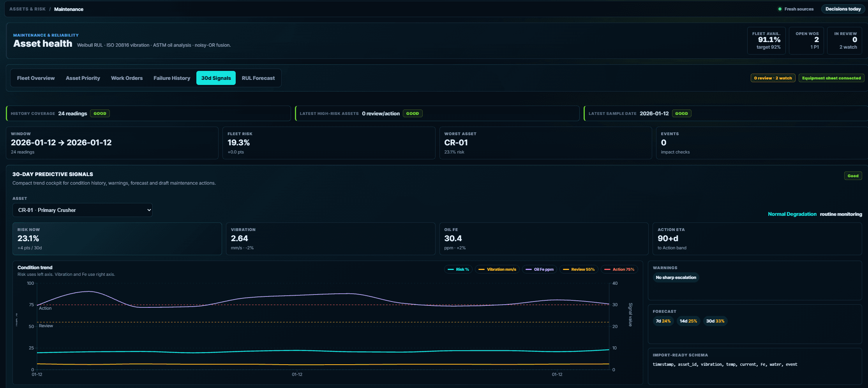This screenshot has width=868, height=388.
Task: Click the Fresh sources status indicator
Action: (x=796, y=9)
